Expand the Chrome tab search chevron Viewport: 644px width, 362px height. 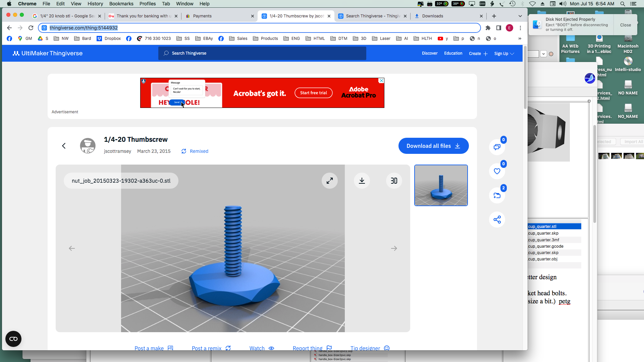[520, 16]
